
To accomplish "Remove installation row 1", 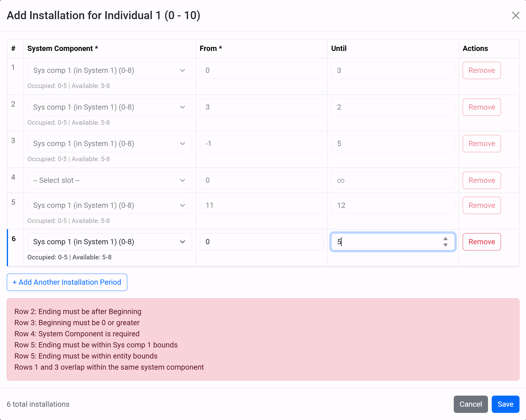I will click(x=481, y=70).
